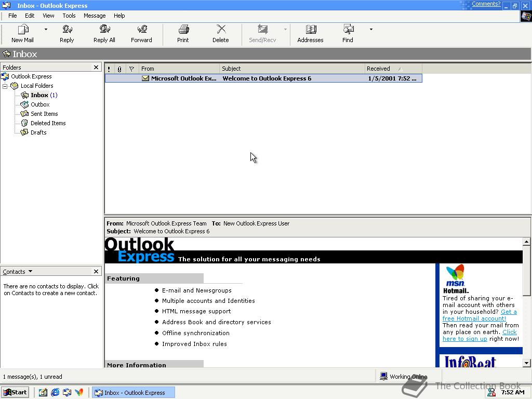Click the Forward toolbar button

click(141, 34)
